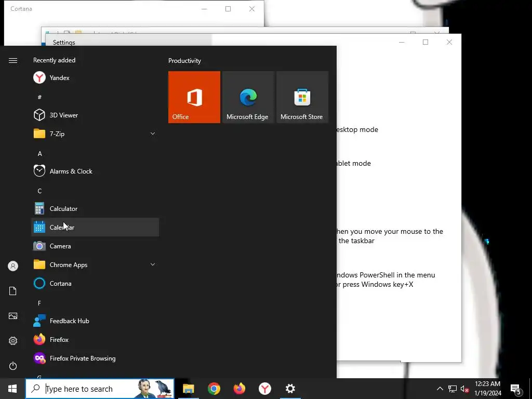The height and width of the screenshot is (399, 532).
Task: Minimize the Cortana window
Action: (x=204, y=9)
